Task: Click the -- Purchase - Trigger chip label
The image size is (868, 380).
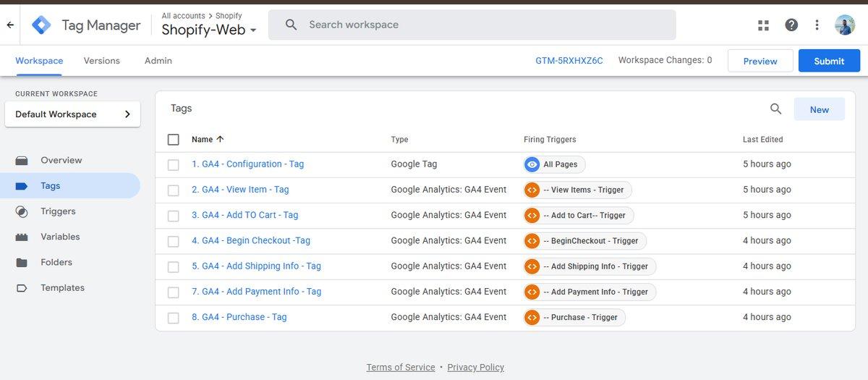Action: [580, 317]
